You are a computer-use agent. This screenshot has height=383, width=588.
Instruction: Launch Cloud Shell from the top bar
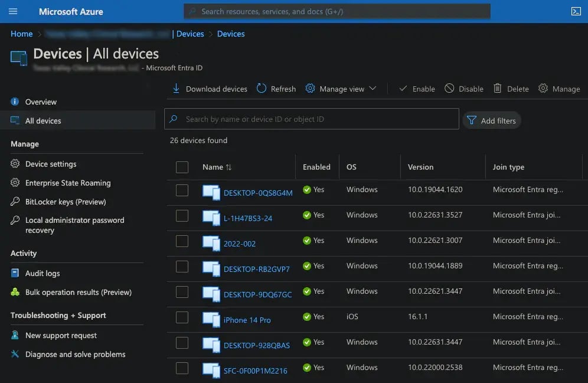pos(576,11)
